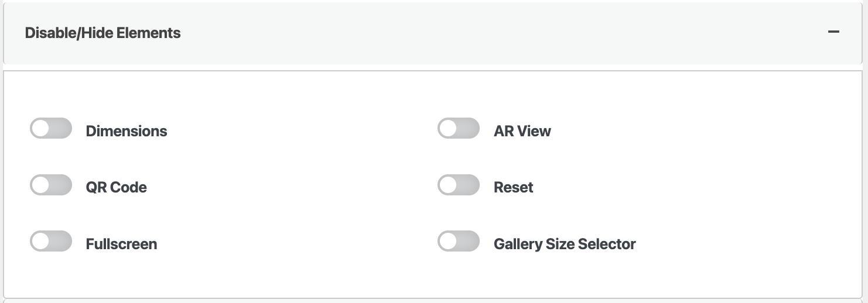Image resolution: width=868 pixels, height=303 pixels.
Task: Click the white knob of Dimensions toggle
Action: pyautogui.click(x=40, y=129)
